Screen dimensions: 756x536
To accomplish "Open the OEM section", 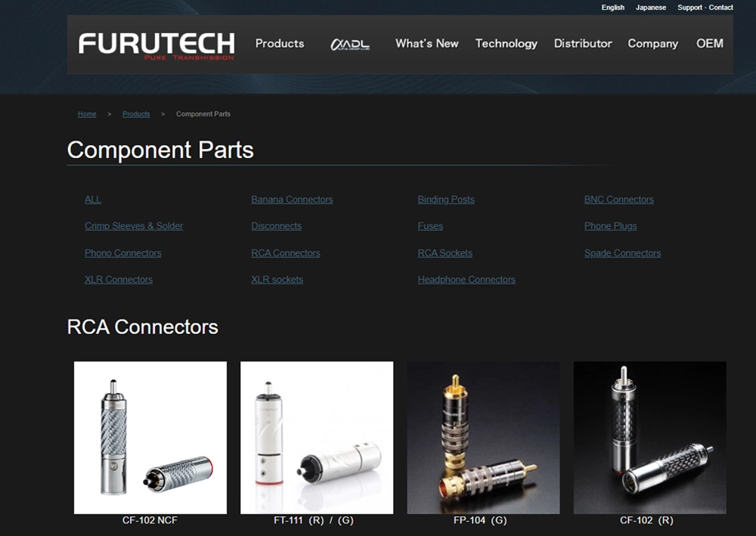I will click(710, 43).
